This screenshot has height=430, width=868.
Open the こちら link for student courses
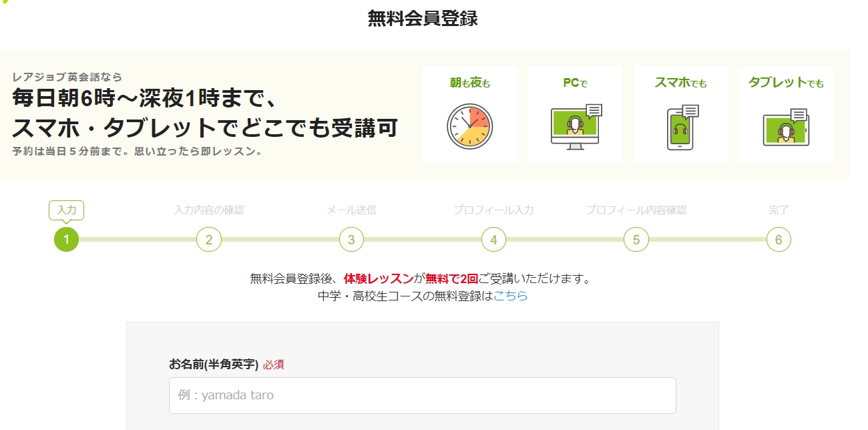pos(511,296)
